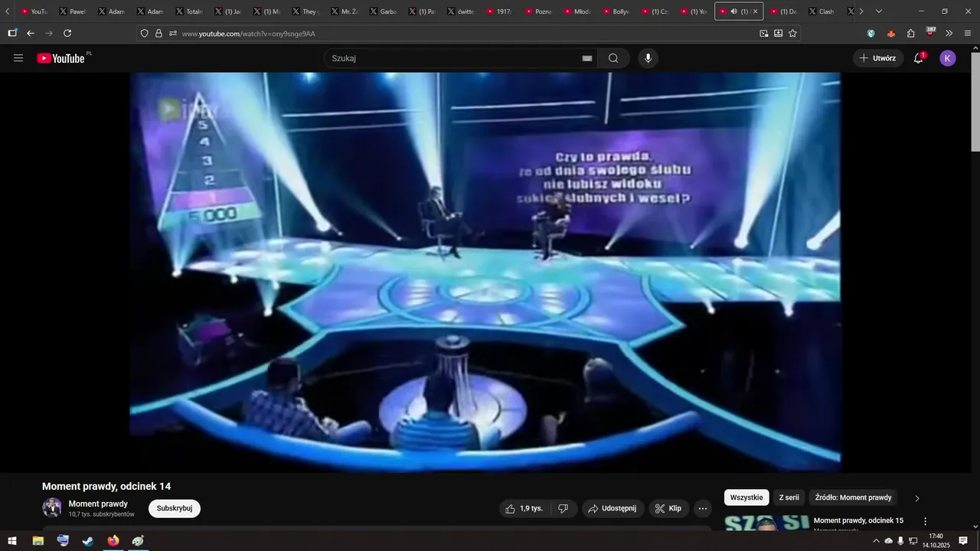Open options for Moment prawdy odcinek 15
Viewport: 980px width, 551px height.
pyautogui.click(x=925, y=521)
